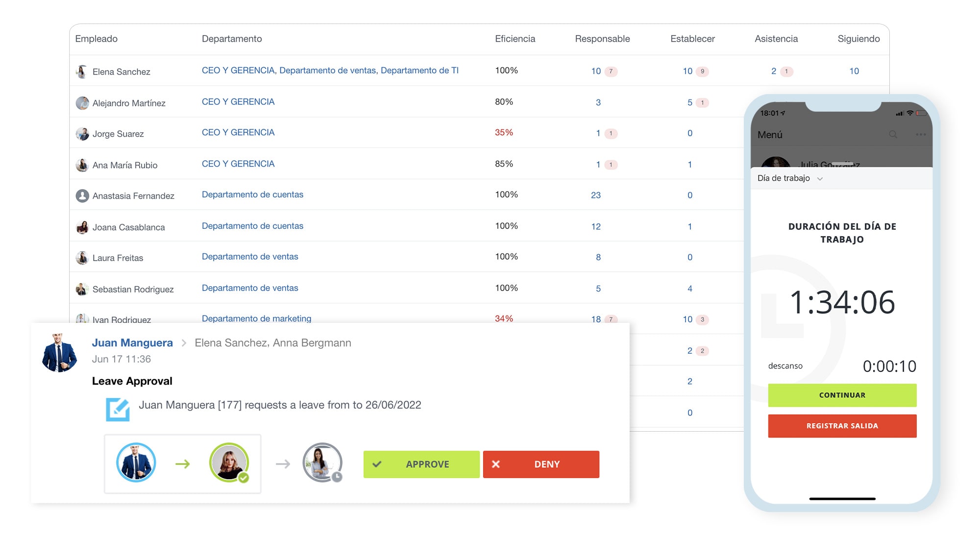Click the blue leave request edit icon

(x=118, y=410)
